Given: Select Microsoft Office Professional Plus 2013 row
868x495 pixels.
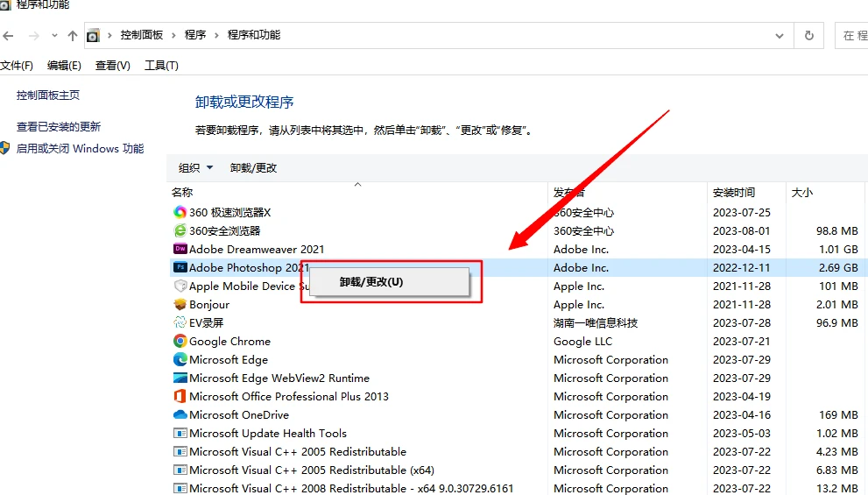Looking at the screenshot, I should [x=289, y=397].
